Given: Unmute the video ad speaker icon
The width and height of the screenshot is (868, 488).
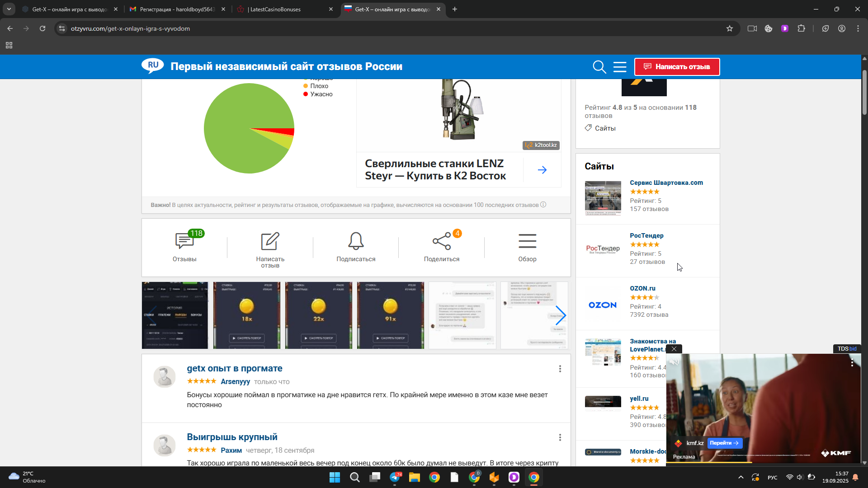Looking at the screenshot, I should (675, 362).
